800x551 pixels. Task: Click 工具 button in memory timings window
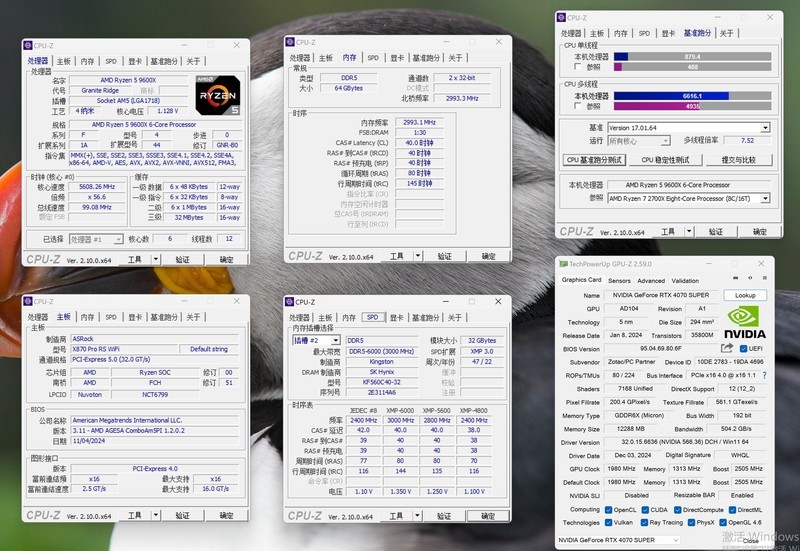396,256
